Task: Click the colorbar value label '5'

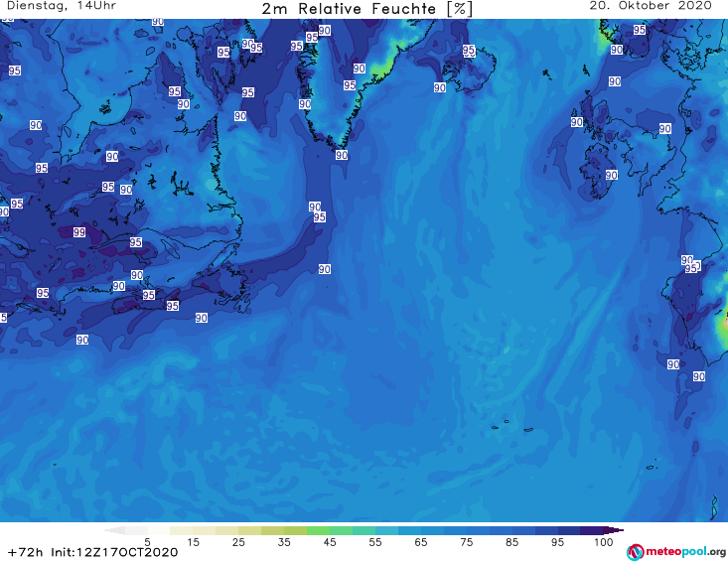Action: (x=147, y=542)
